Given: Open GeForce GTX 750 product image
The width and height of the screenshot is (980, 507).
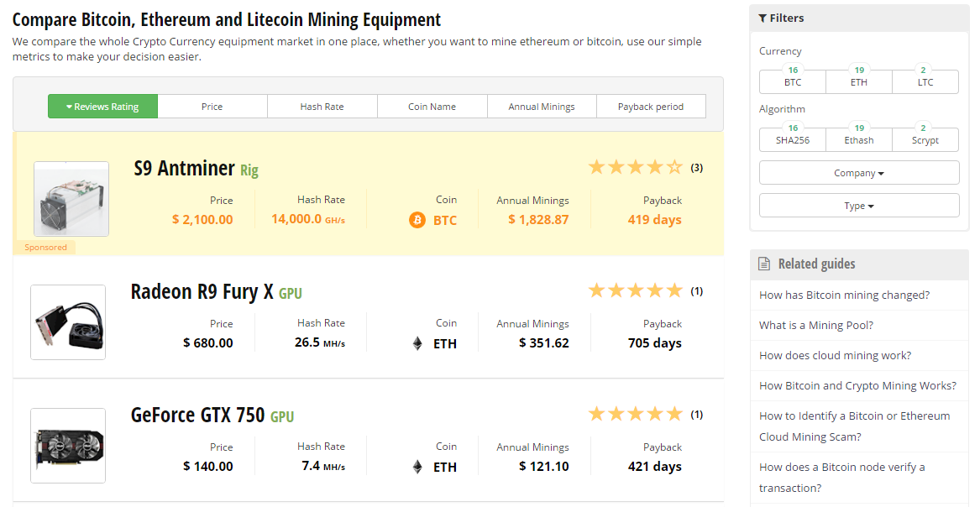Looking at the screenshot, I should pyautogui.click(x=68, y=446).
